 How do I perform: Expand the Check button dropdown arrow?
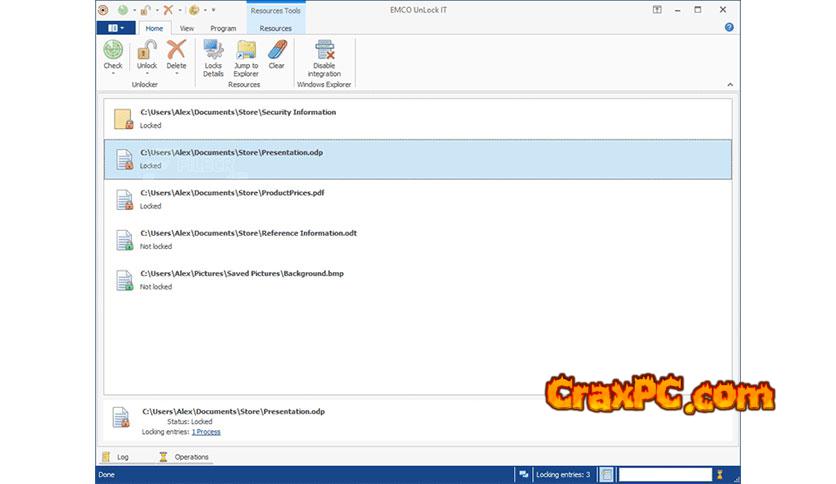pos(113,74)
